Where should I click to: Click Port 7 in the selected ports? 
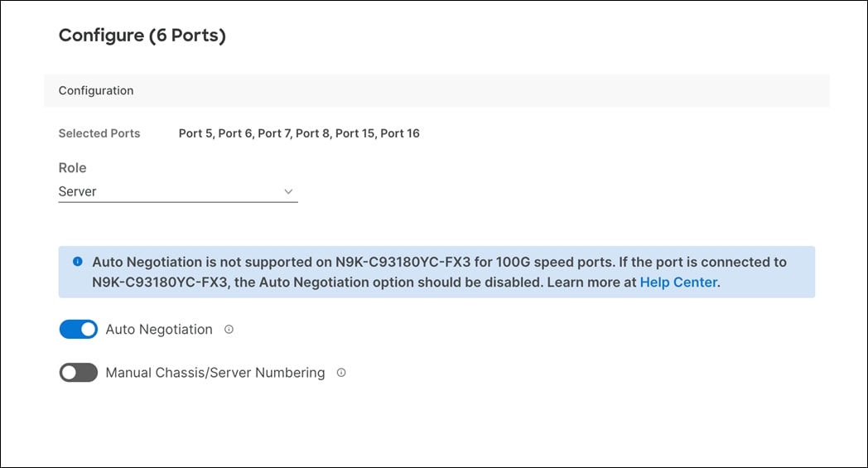pyautogui.click(x=274, y=133)
